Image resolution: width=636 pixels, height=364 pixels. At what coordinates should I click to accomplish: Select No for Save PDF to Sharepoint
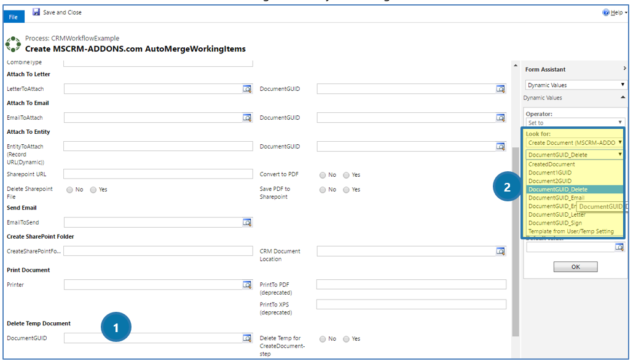[x=323, y=190]
